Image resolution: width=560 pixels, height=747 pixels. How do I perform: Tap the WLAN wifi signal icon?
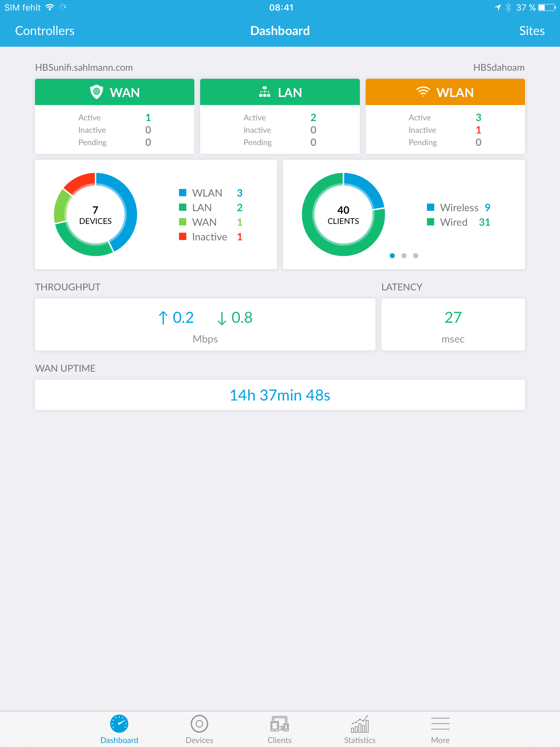coord(423,92)
